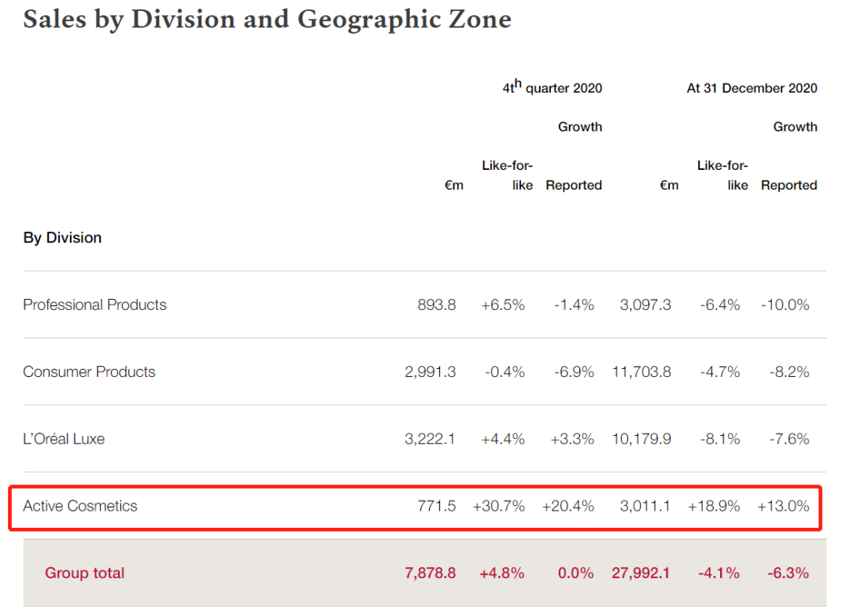Viewport: 850px width, 616px height.
Task: Click the 3,222.1 L'Oréal Luxe quarterly sales
Action: tap(430, 439)
